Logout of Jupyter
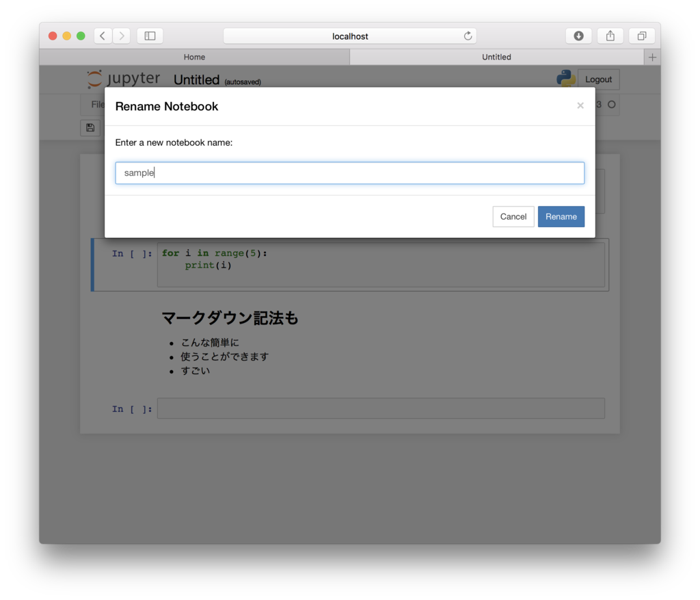700x600 pixels. [598, 79]
